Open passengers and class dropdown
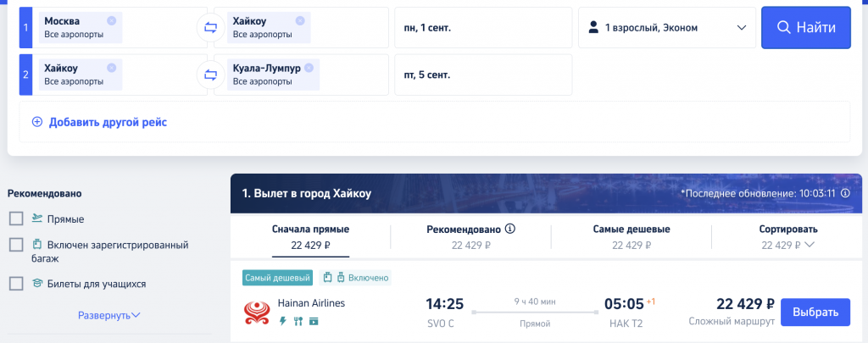 point(667,28)
